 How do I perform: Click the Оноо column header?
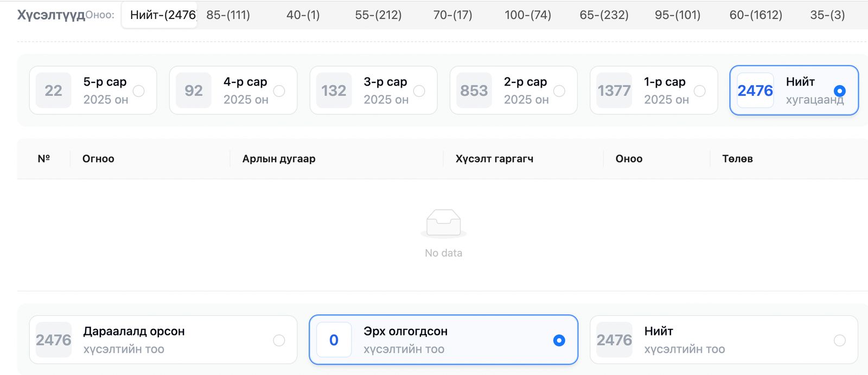point(628,158)
